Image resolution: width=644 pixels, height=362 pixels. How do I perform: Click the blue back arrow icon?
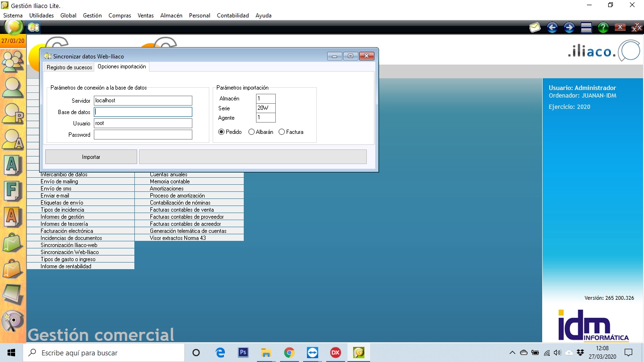click(x=552, y=27)
